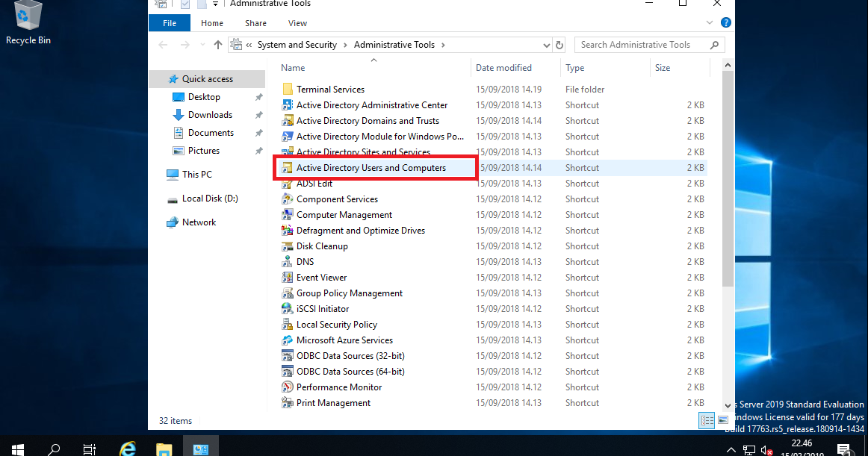Click inside the Search Administrative Tools box
868x456 pixels.
point(642,44)
